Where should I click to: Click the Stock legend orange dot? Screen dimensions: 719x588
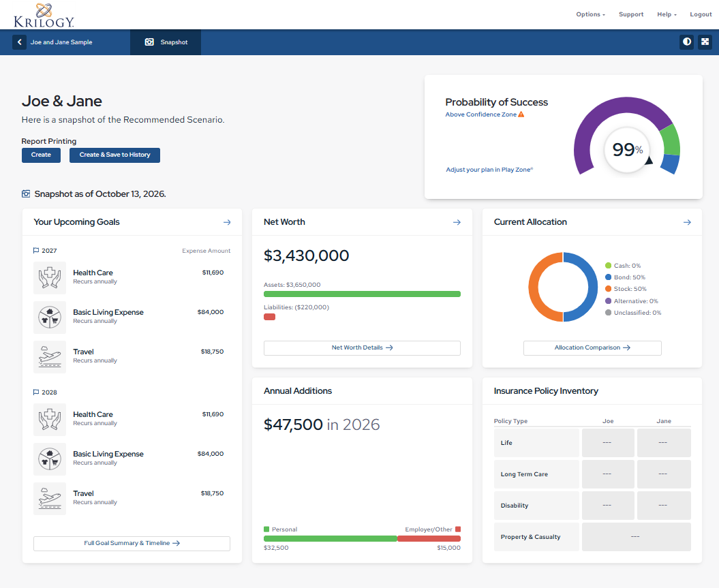point(608,289)
